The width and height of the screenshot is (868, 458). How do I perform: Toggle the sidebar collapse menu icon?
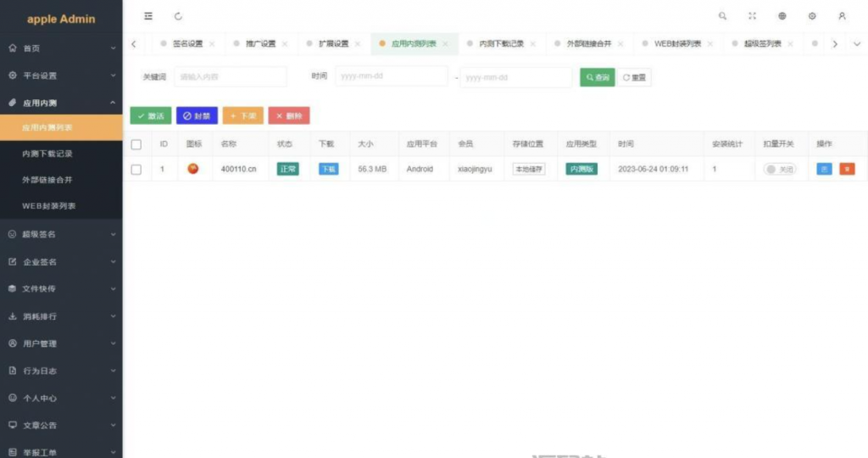pos(148,16)
